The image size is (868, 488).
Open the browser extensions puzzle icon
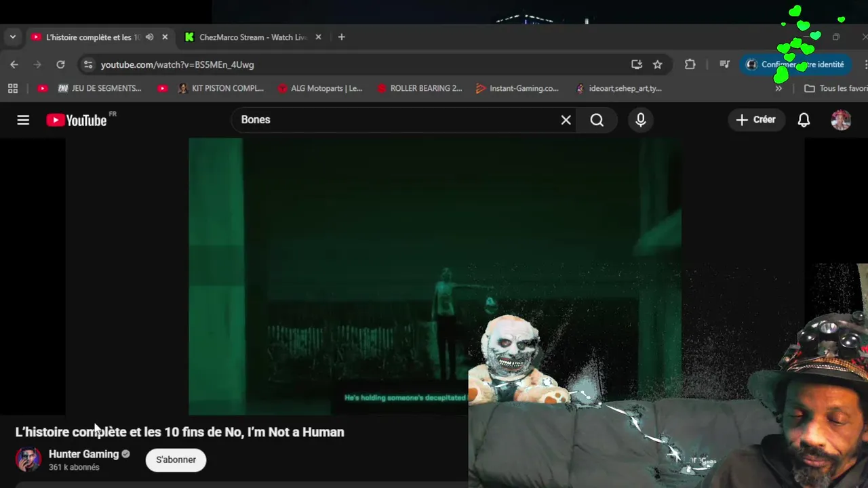click(x=690, y=64)
